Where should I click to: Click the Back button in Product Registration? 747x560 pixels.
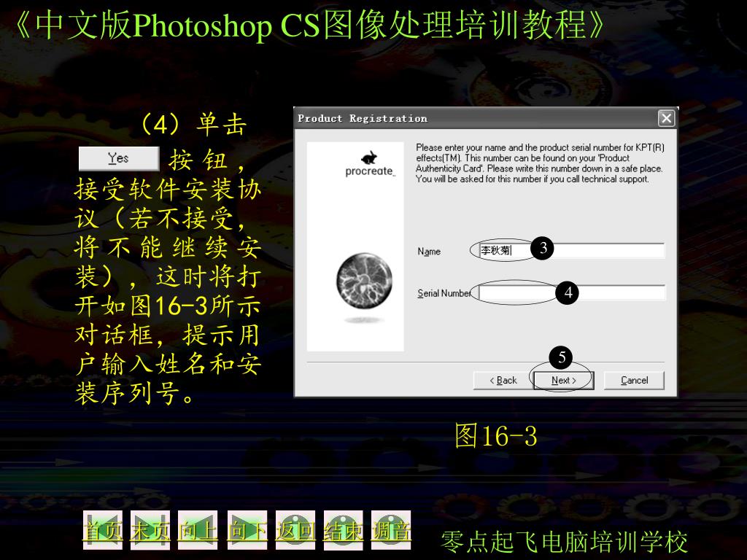click(x=503, y=381)
